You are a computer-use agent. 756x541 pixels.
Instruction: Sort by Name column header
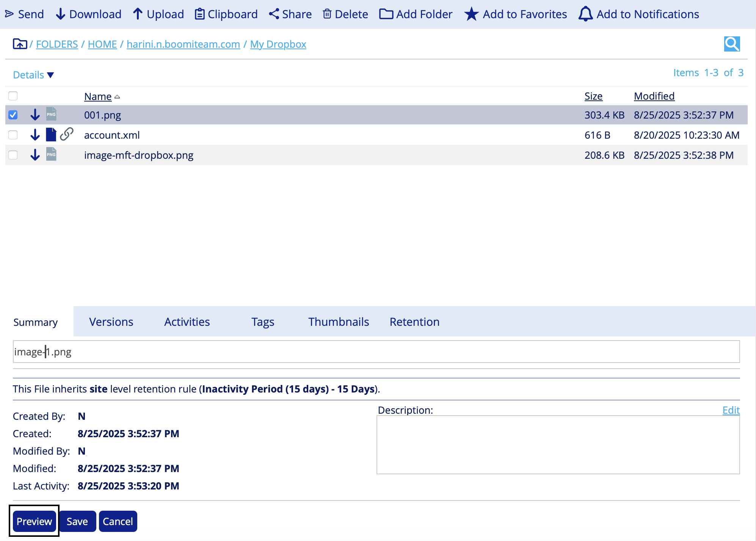(98, 96)
